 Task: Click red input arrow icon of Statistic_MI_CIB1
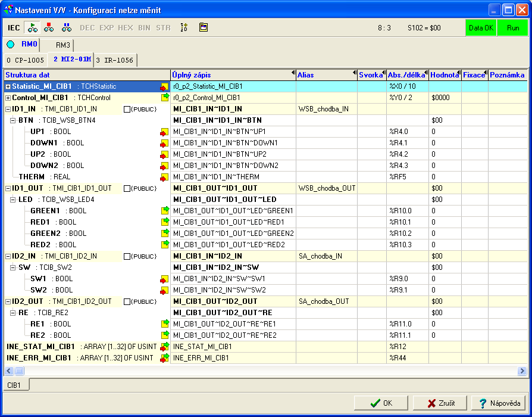coord(164,86)
